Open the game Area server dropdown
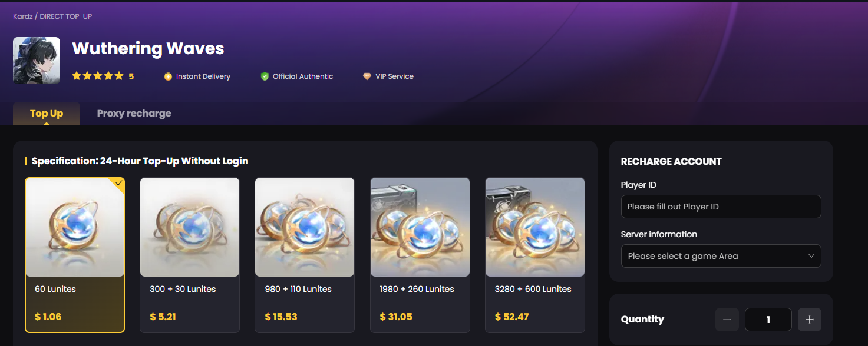This screenshot has width=868, height=346. pos(721,256)
